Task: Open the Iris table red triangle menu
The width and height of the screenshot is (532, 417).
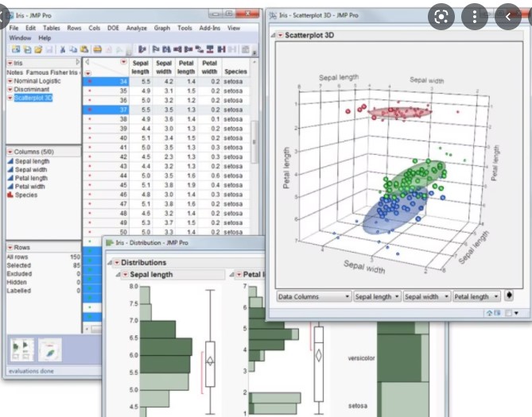Action: coord(10,63)
